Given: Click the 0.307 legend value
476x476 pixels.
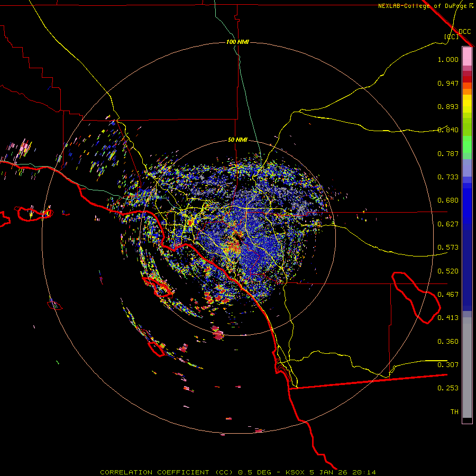Looking at the screenshot, I should [448, 365].
